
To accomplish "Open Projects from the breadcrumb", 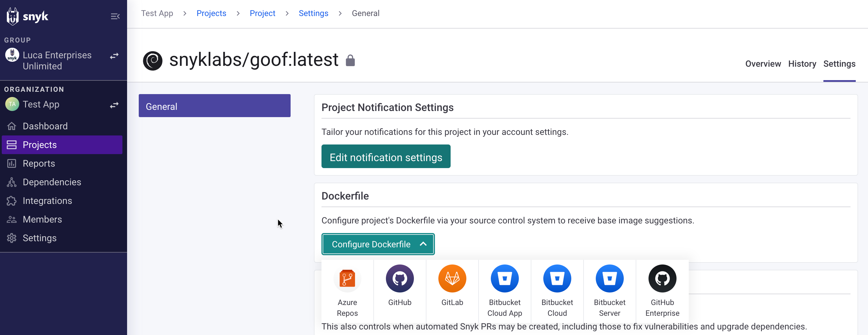I will (211, 13).
